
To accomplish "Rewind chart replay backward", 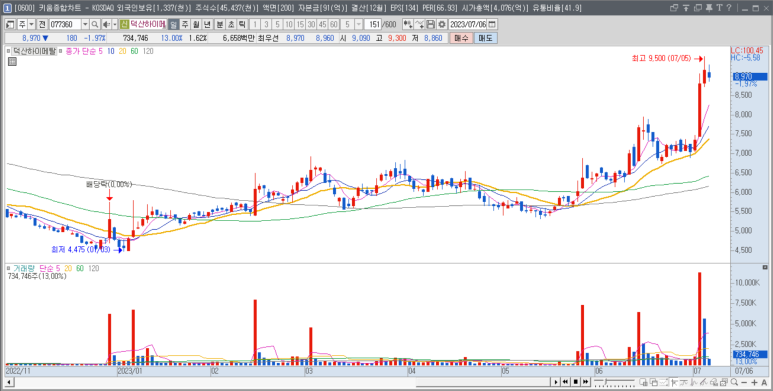I will [565, 382].
